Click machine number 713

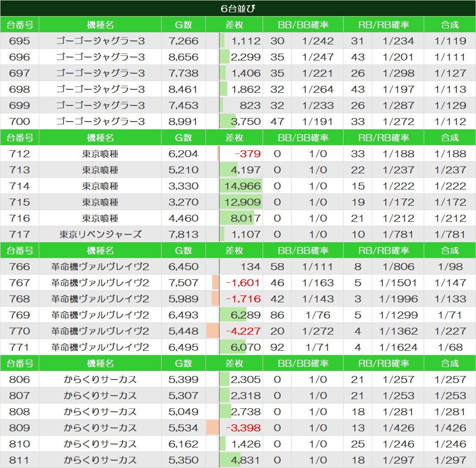click(x=20, y=170)
